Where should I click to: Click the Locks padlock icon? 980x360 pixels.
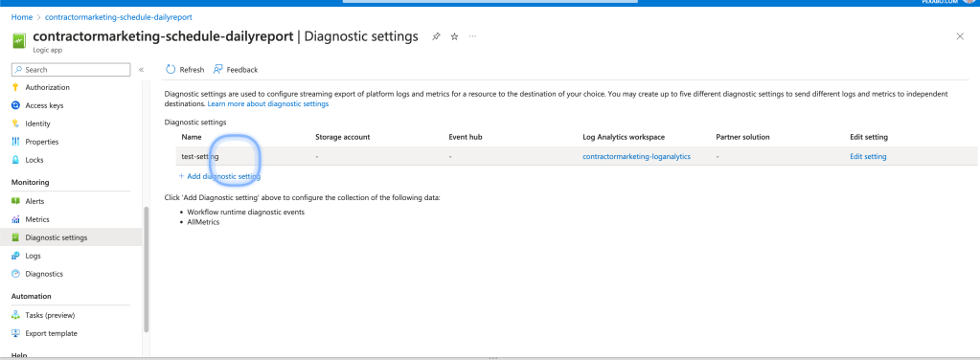(15, 160)
